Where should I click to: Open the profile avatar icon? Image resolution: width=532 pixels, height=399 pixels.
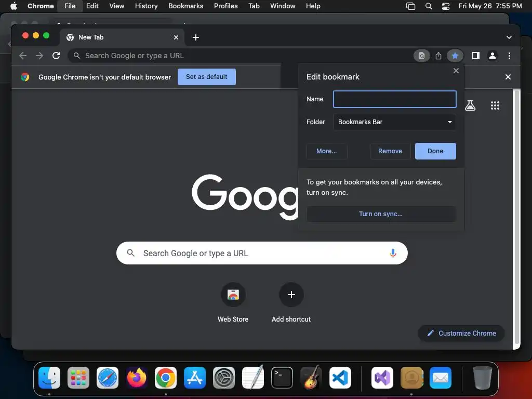493,56
